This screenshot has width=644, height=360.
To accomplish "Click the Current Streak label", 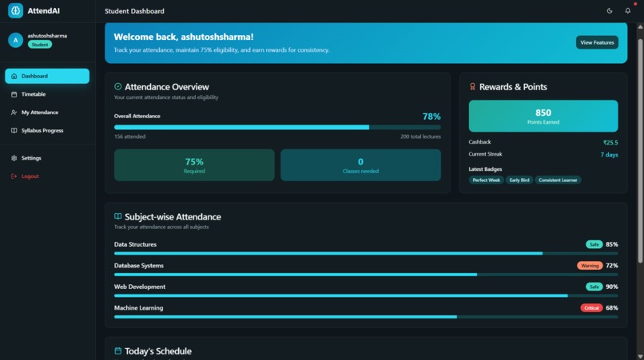I will [485, 154].
